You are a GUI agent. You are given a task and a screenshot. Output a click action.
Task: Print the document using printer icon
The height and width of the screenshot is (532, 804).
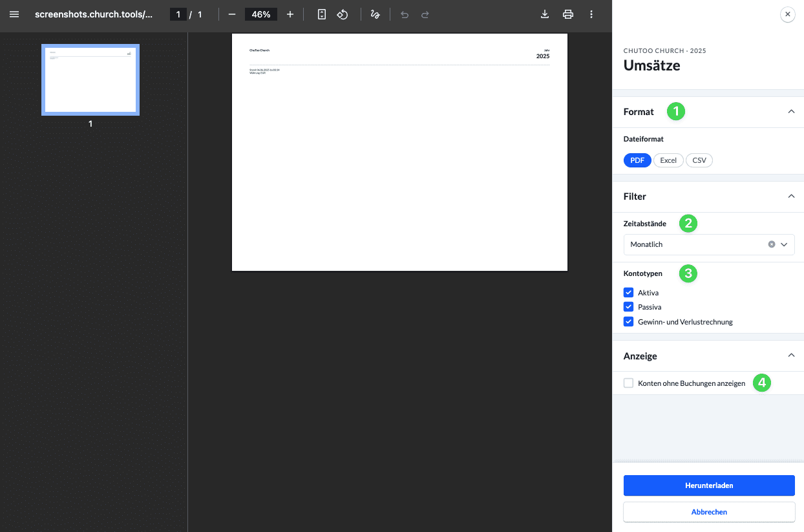568,14
